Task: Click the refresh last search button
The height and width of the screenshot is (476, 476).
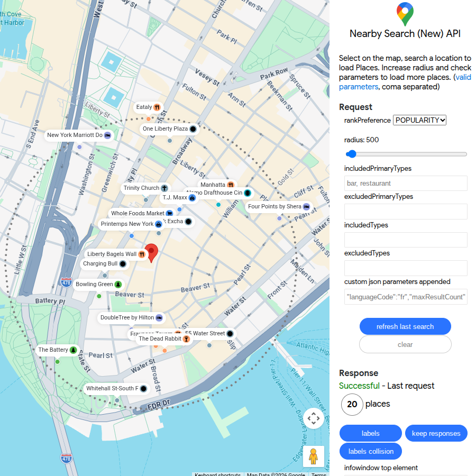Action: point(405,327)
